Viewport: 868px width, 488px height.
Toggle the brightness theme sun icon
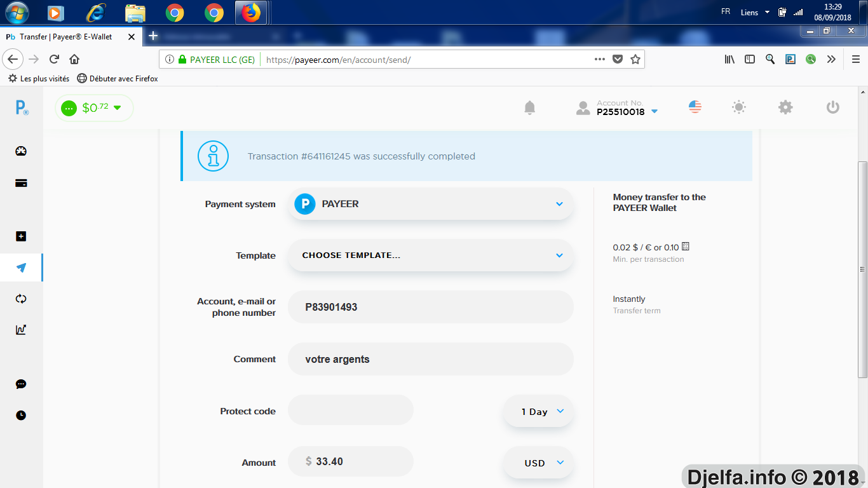738,107
